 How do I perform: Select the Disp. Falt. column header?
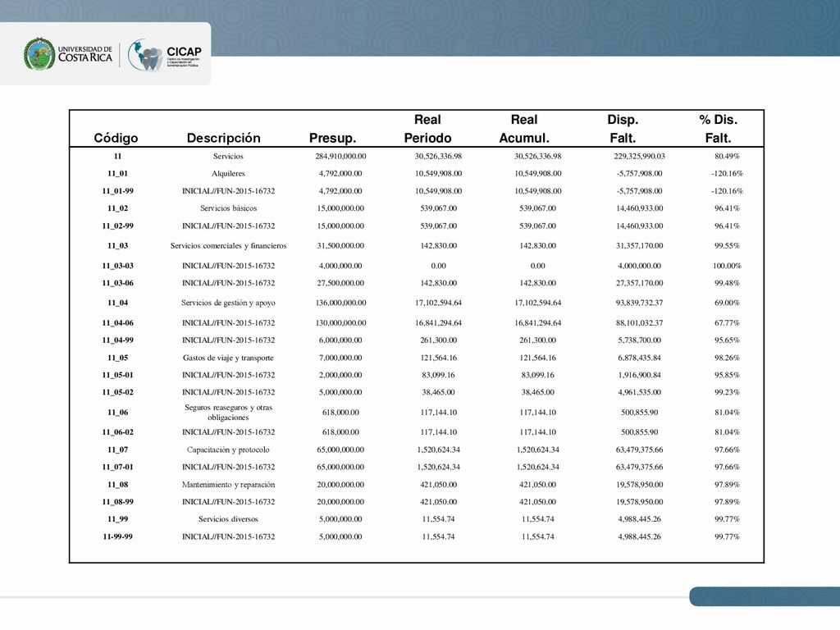(x=623, y=129)
